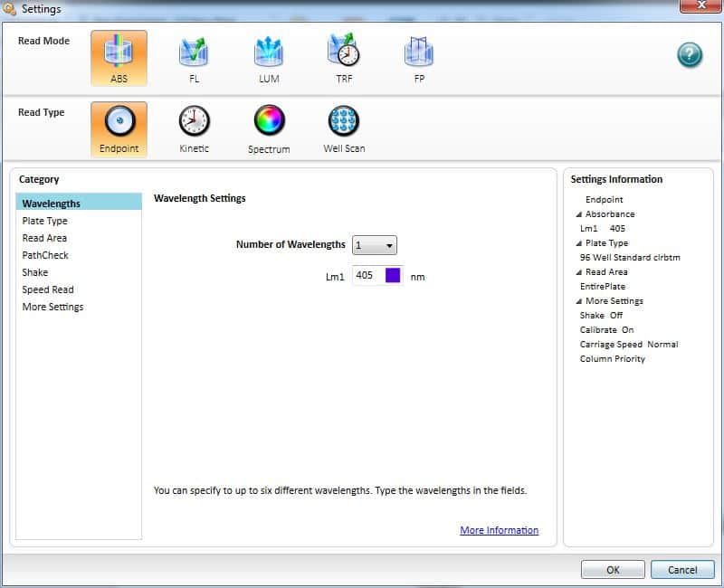
Task: Collapse the Absorbance section in Settings Information
Action: coord(578,214)
